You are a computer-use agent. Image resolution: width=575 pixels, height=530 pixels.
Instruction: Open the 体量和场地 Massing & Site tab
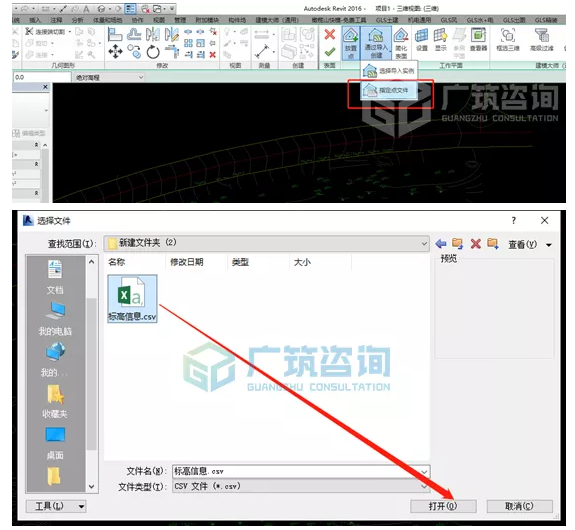(107, 20)
